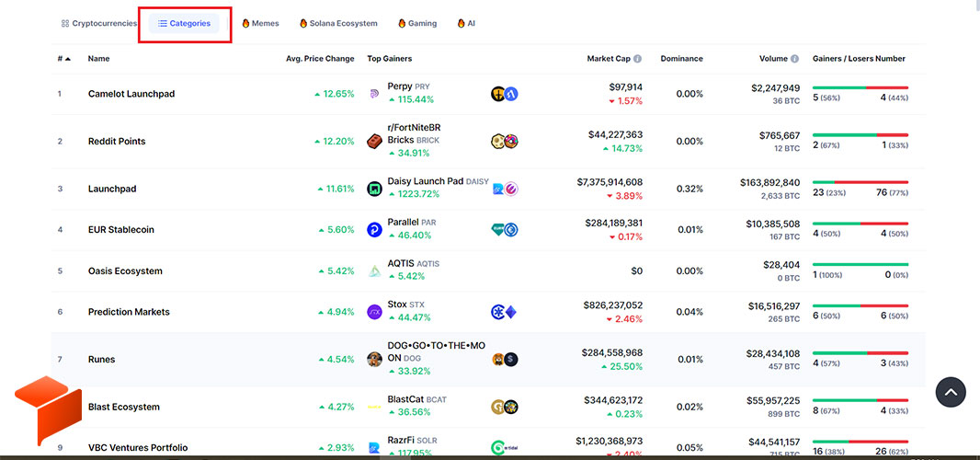
Task: Sort table by Avg. Price Change
Action: pos(320,59)
